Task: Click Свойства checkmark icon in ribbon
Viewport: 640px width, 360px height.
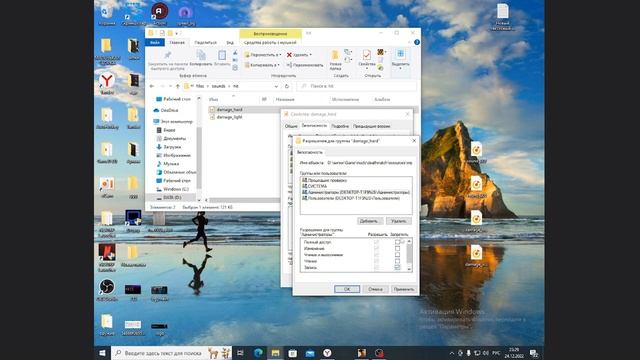Action: [367, 55]
